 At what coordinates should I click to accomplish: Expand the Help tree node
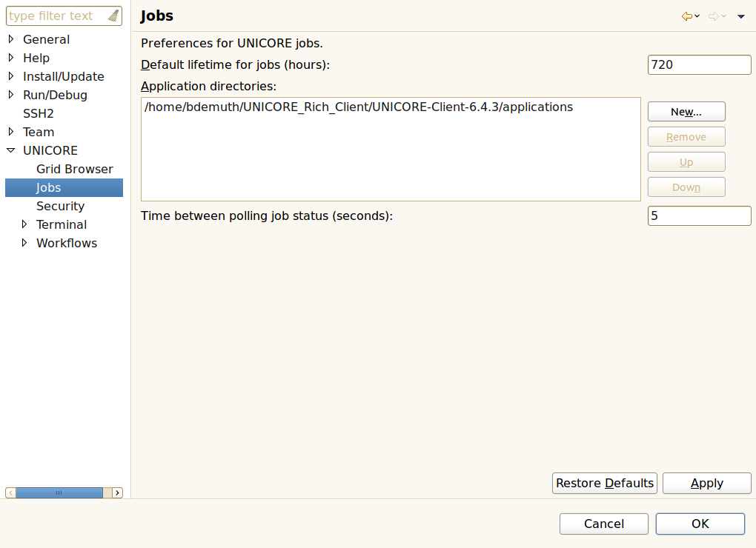(x=11, y=57)
